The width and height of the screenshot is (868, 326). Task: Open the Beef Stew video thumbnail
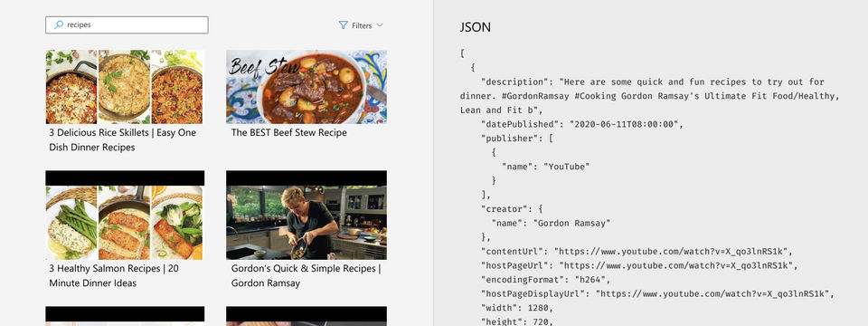pos(307,87)
